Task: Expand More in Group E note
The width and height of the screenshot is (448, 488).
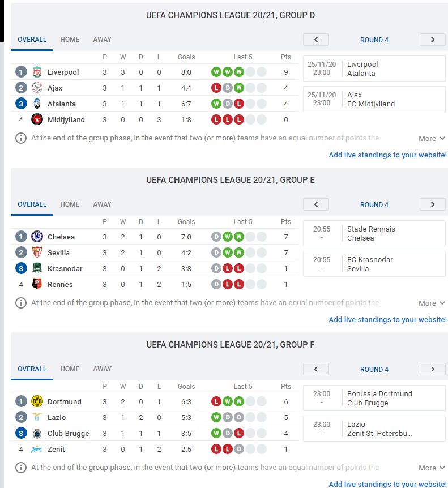Action: [432, 303]
